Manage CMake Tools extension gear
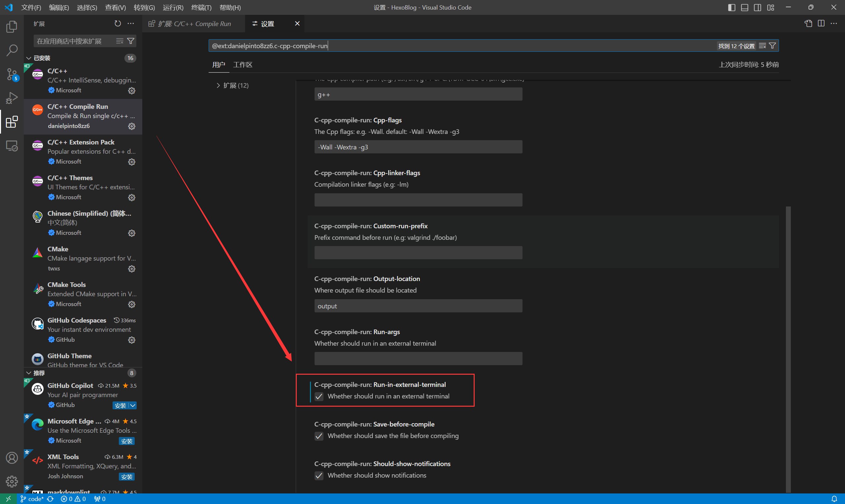The width and height of the screenshot is (845, 504). [131, 305]
